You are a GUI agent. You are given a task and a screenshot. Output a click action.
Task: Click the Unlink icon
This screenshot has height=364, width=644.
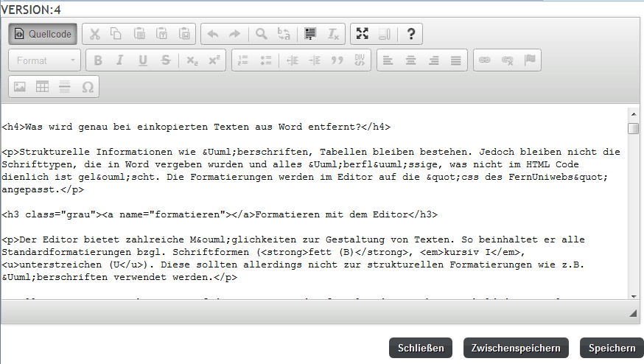[507, 60]
